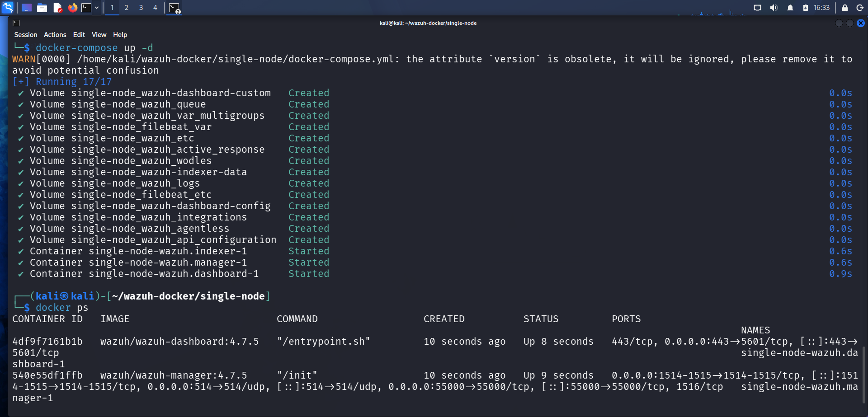This screenshot has width=868, height=417.
Task: Click container ID '540e55df1ffb'
Action: [x=47, y=375]
